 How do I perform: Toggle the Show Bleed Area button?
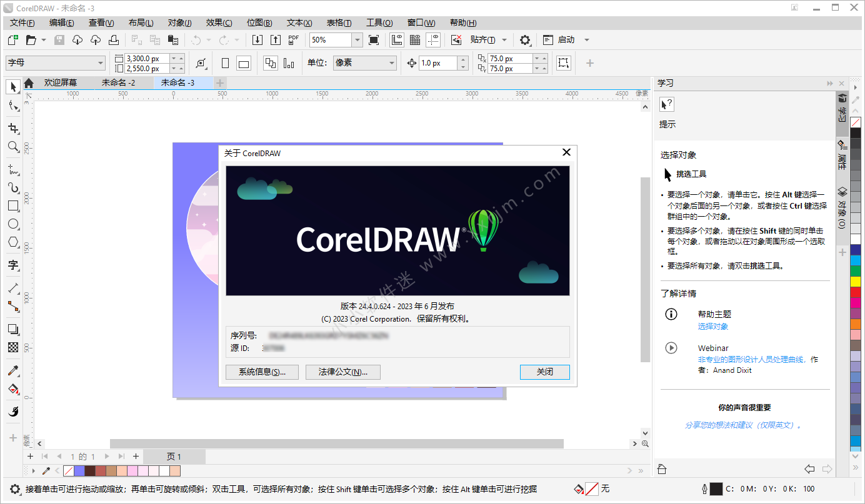pyautogui.click(x=563, y=63)
